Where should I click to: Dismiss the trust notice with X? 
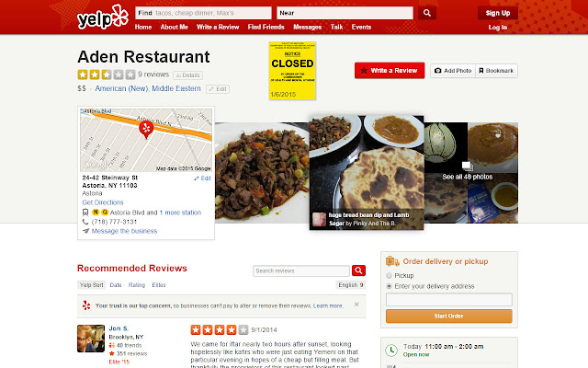[x=356, y=305]
